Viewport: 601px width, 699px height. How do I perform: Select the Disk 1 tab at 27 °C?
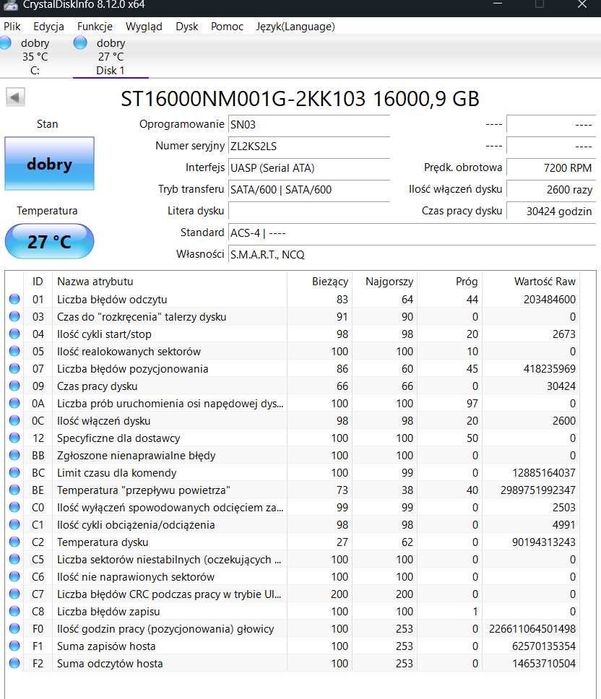tap(110, 56)
